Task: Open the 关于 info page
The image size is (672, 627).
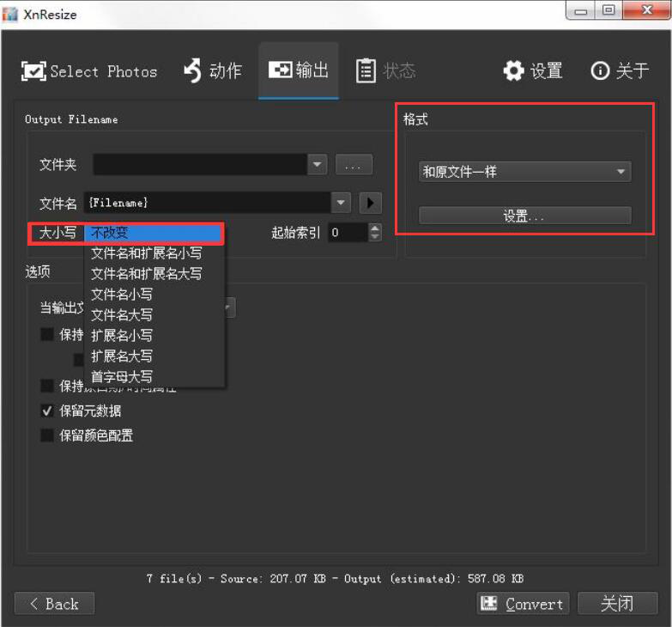Action: [x=620, y=70]
